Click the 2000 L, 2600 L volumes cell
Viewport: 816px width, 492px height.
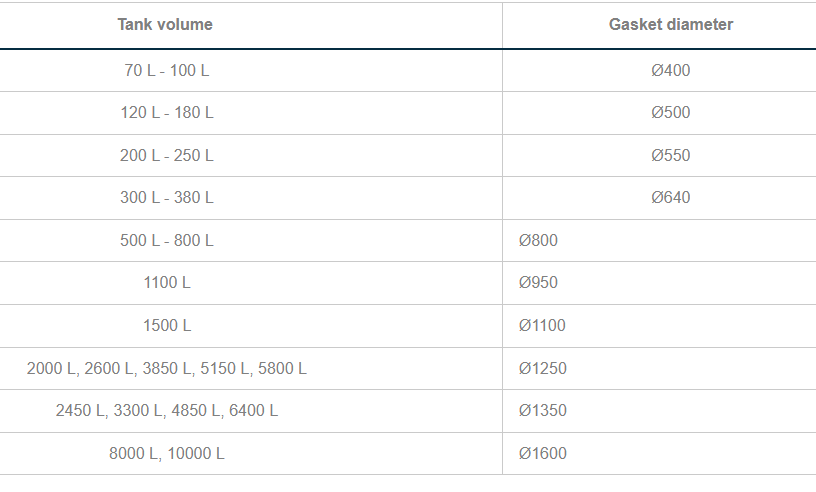point(166,369)
